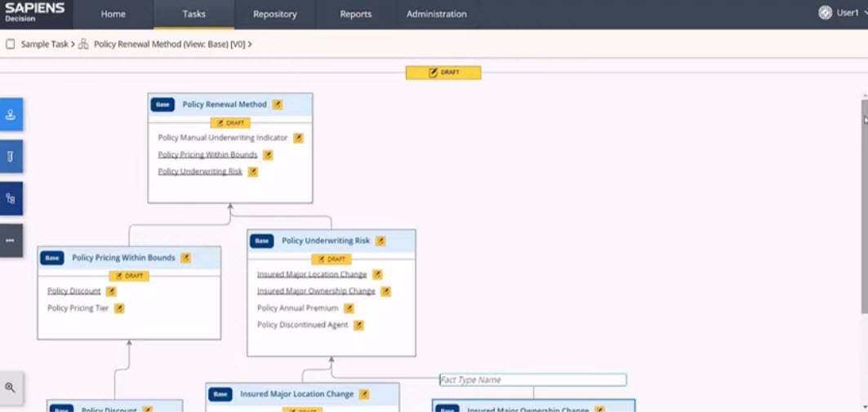This screenshot has height=412, width=868.
Task: Click the zoom magnifier button
Action: point(11,388)
